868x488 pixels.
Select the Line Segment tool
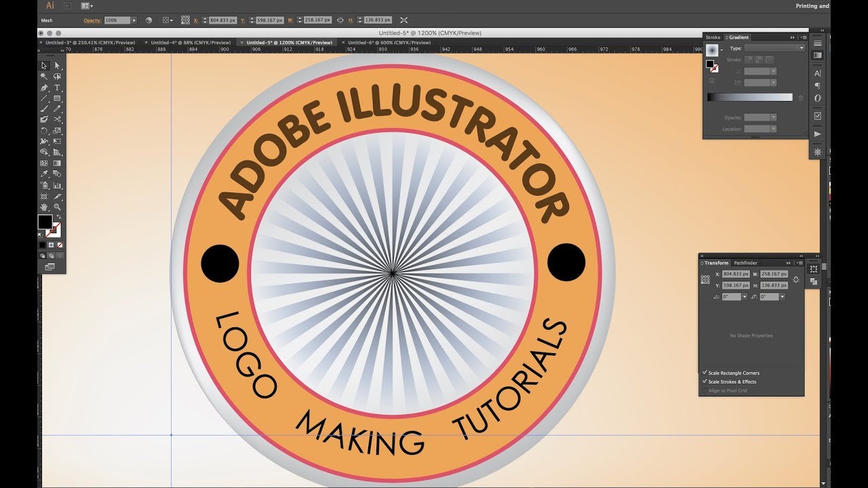click(x=44, y=98)
